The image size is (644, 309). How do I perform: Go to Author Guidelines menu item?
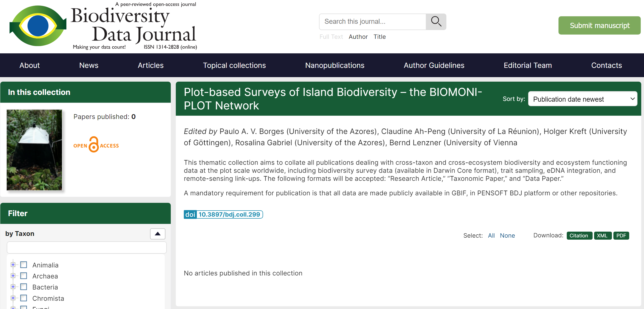tap(434, 65)
